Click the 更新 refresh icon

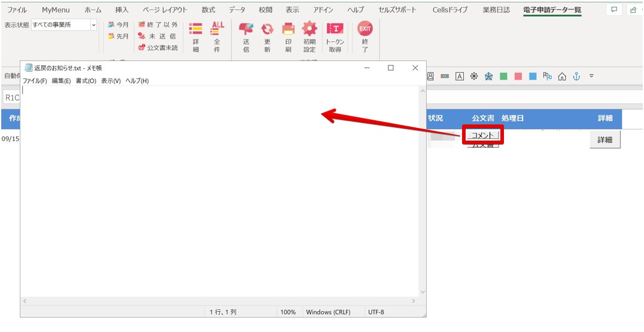268,29
